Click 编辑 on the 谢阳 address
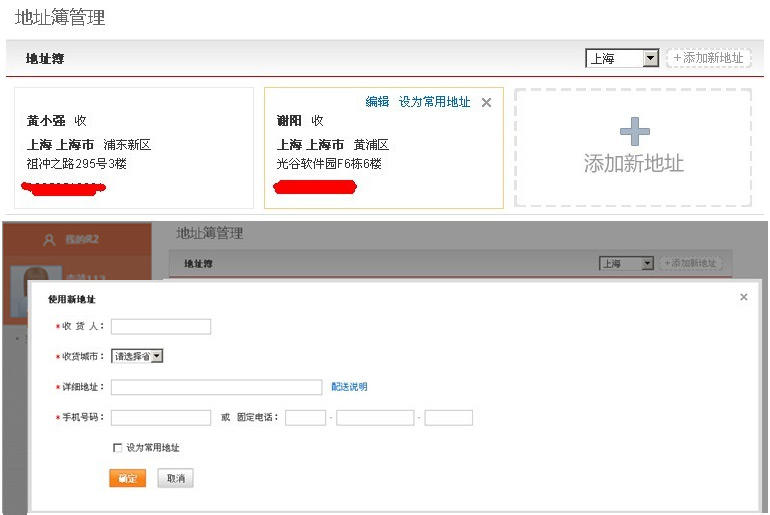770x515 pixels. 377,102
